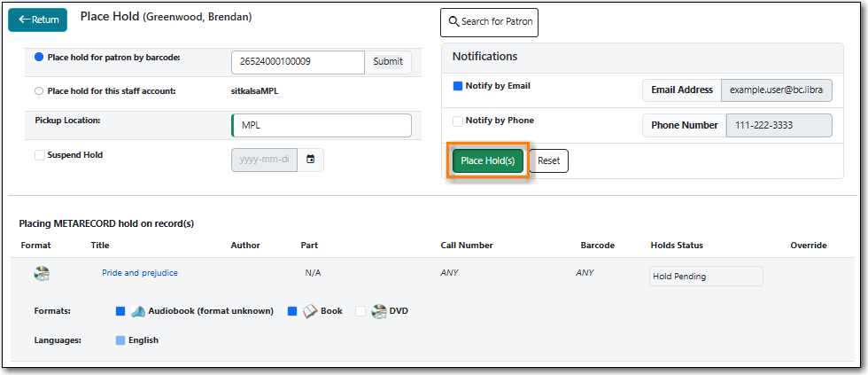Click the Title column header
The width and height of the screenshot is (868, 375).
(x=100, y=245)
